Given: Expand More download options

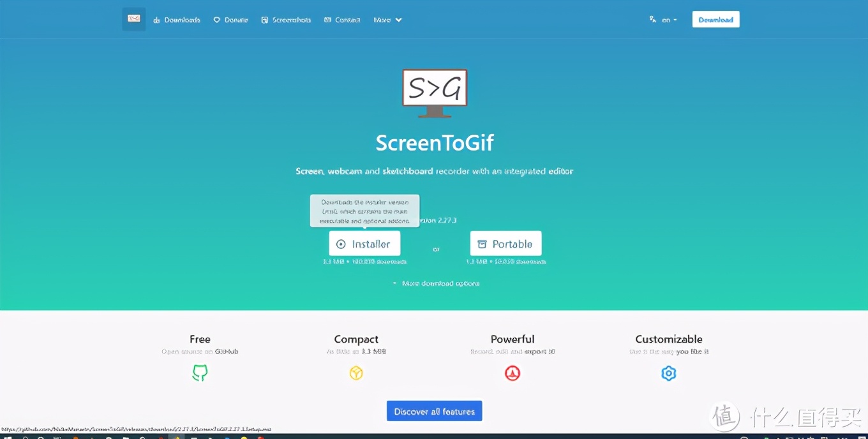Looking at the screenshot, I should pos(436,283).
